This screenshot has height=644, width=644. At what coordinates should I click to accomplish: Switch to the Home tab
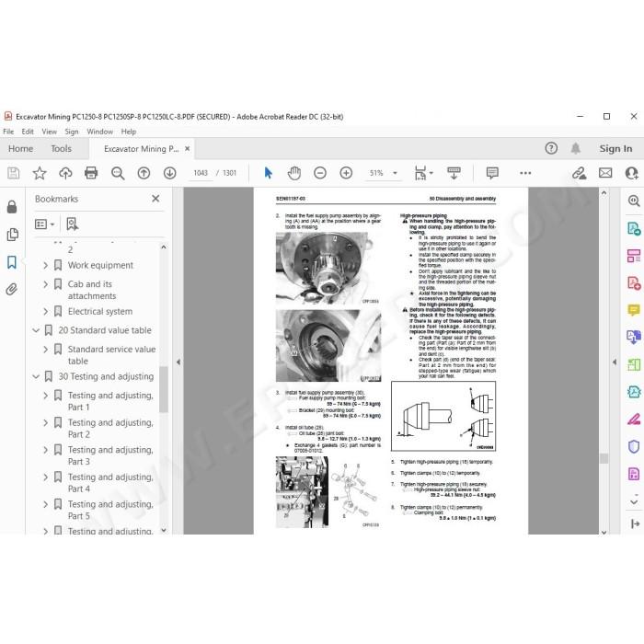point(20,149)
